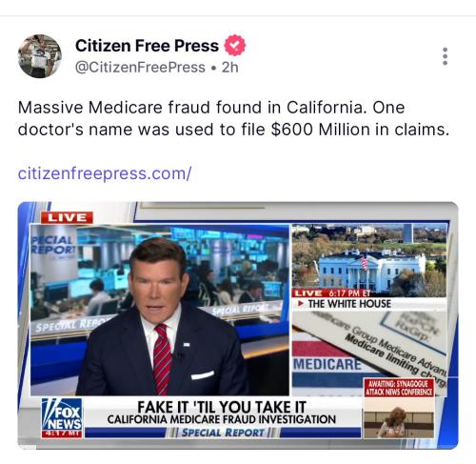Open the three-dot post options menu

pos(445,56)
